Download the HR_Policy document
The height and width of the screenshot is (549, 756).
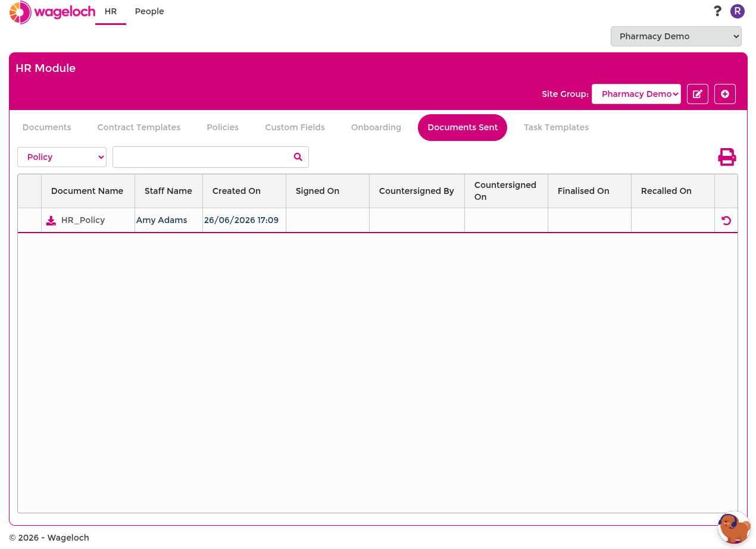pos(51,221)
